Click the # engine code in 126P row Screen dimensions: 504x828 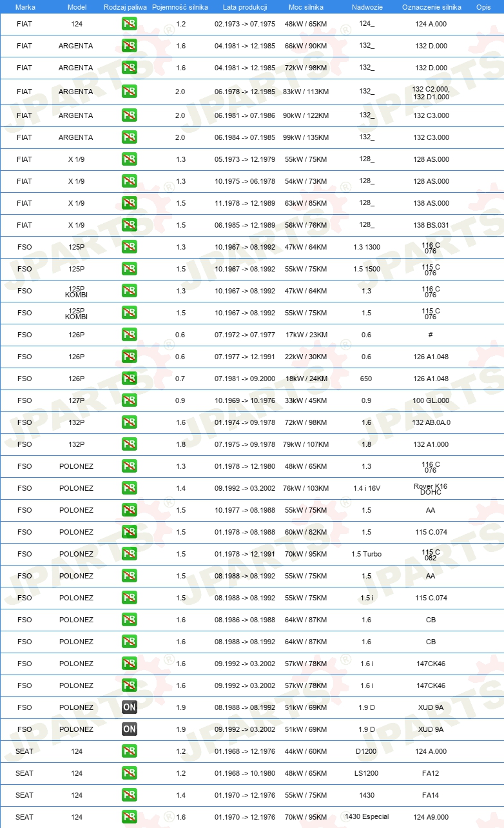coord(431,335)
